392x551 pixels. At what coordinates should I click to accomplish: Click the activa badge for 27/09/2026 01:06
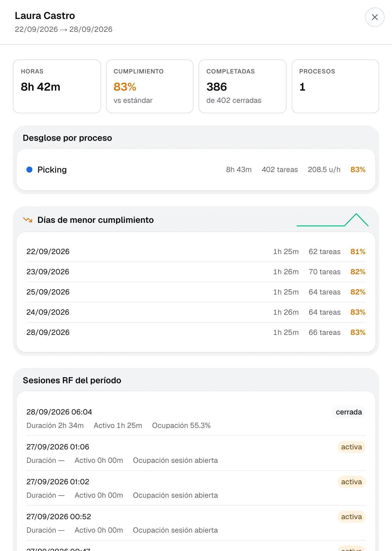tap(352, 447)
